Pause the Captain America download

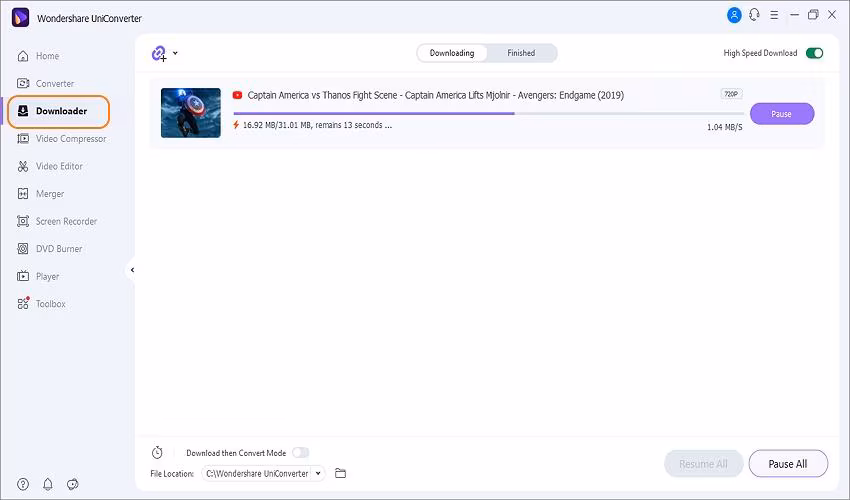point(782,114)
